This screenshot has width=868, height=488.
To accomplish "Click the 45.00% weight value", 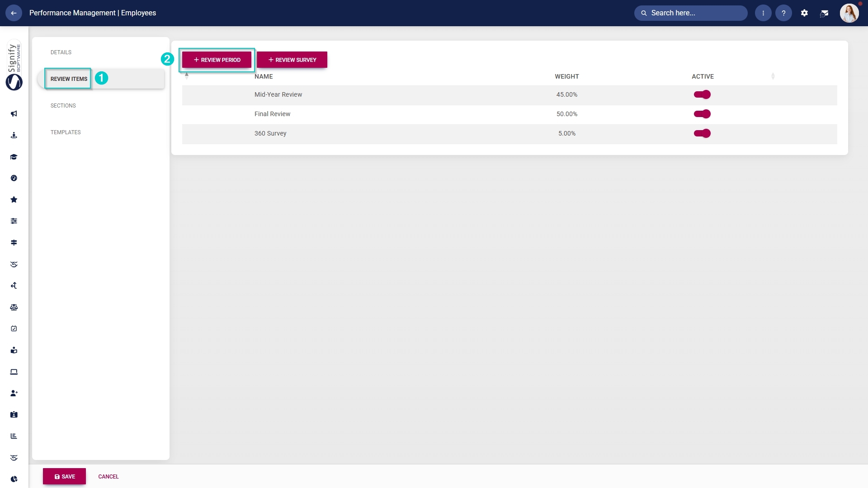I will pyautogui.click(x=567, y=94).
